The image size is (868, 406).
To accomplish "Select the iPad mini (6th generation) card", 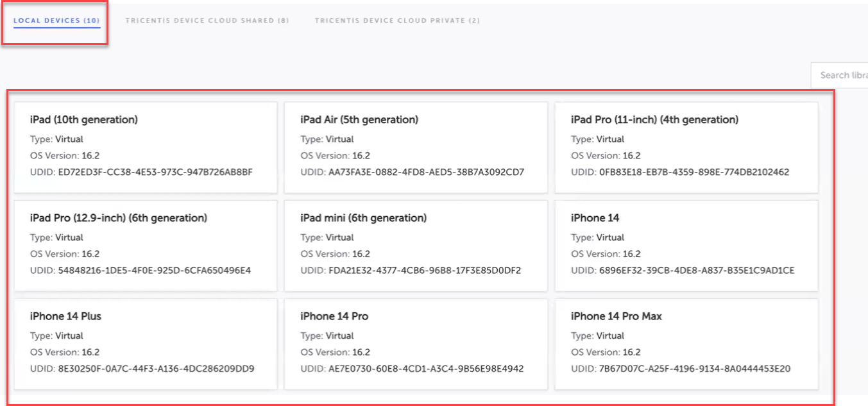I will pyautogui.click(x=416, y=245).
